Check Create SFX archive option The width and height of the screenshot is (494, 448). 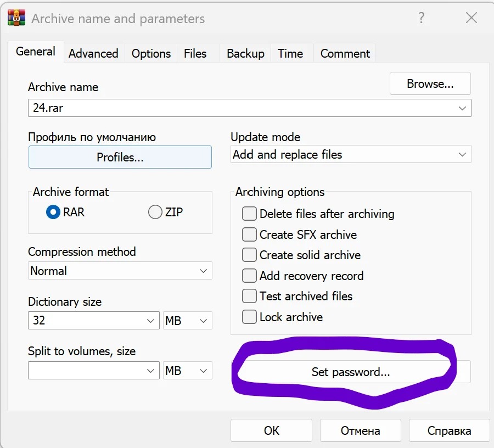[x=249, y=234]
